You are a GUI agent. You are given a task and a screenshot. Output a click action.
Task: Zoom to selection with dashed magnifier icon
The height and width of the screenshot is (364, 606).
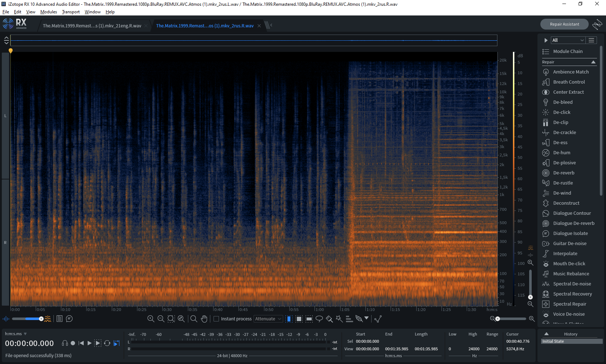pyautogui.click(x=171, y=319)
